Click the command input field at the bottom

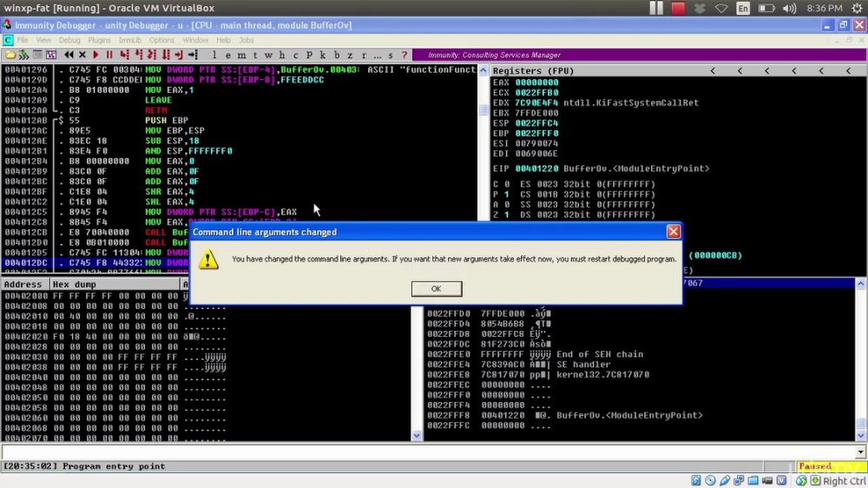coord(428,452)
